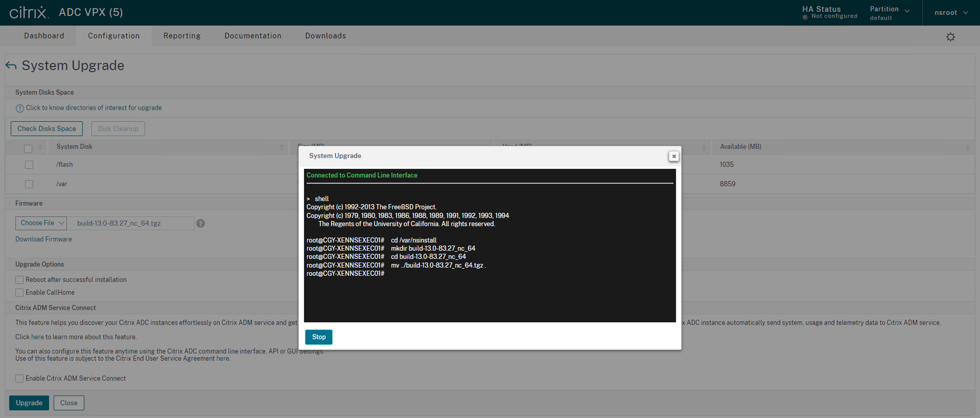Follow the 'here' link to learn more

37,337
